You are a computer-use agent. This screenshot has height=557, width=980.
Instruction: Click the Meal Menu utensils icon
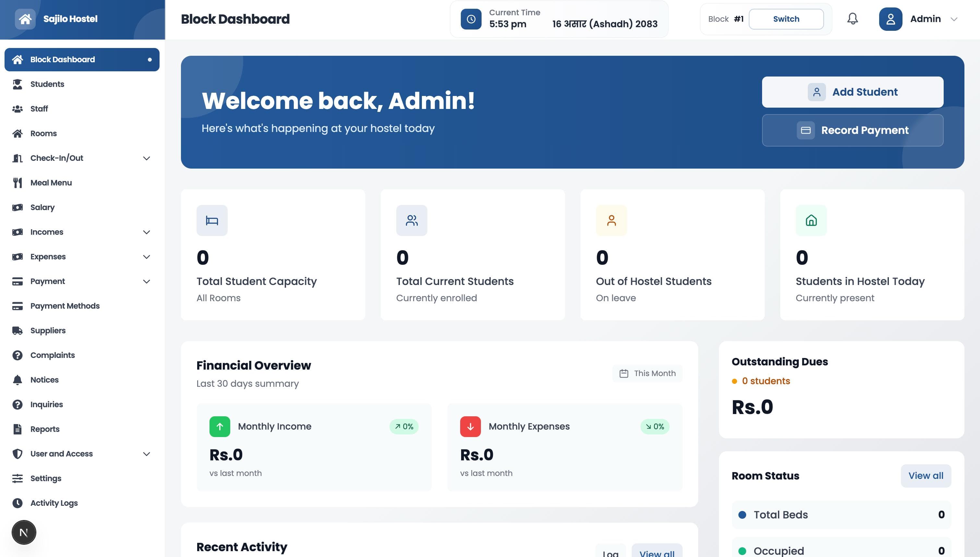[17, 183]
